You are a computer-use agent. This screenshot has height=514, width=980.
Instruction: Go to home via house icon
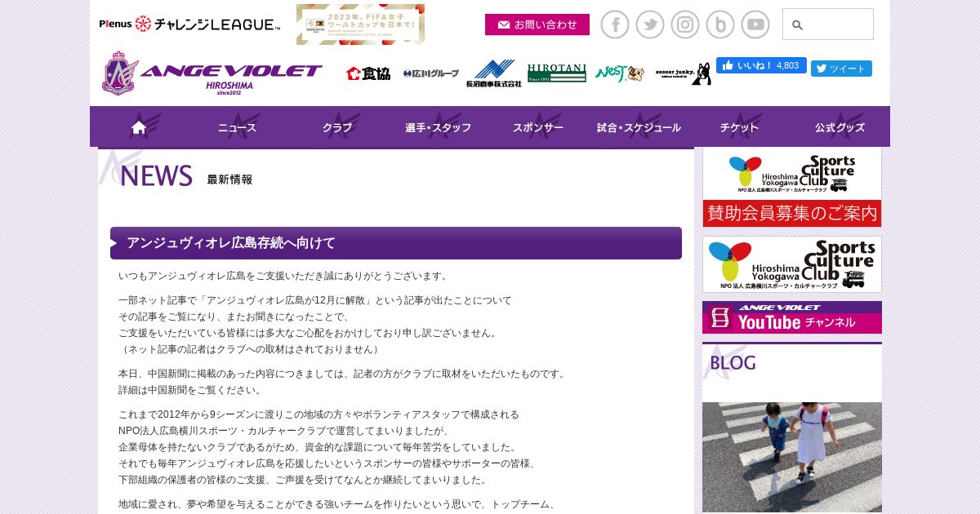[x=139, y=127]
